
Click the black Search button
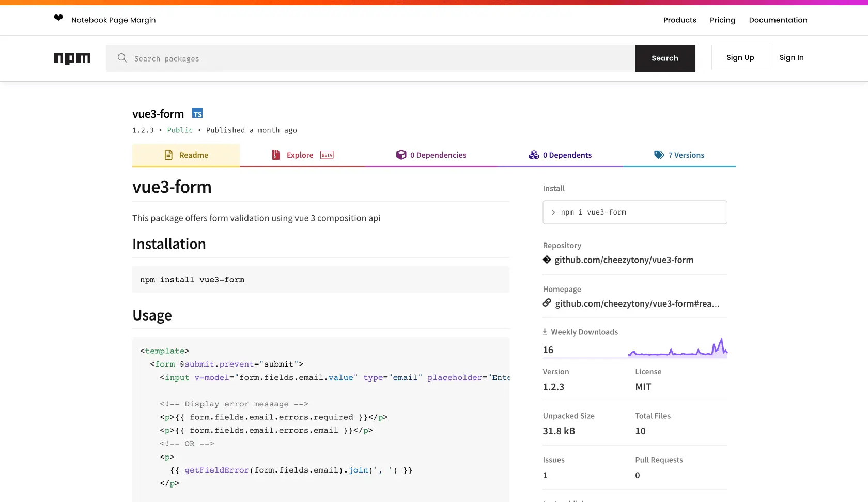665,58
